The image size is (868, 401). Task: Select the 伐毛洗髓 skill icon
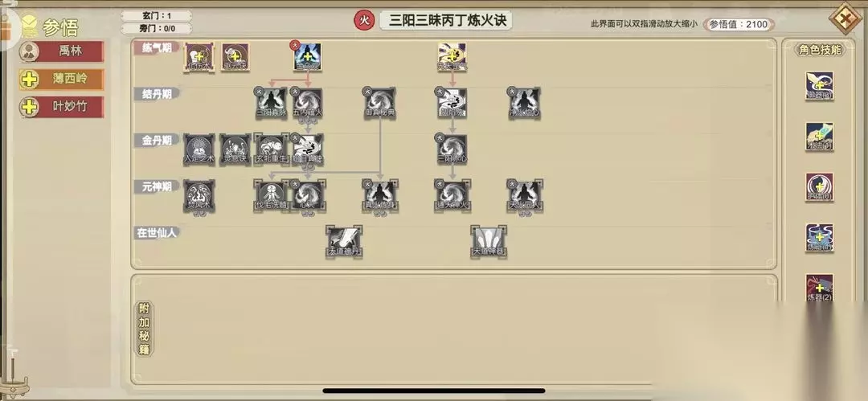[x=271, y=195]
